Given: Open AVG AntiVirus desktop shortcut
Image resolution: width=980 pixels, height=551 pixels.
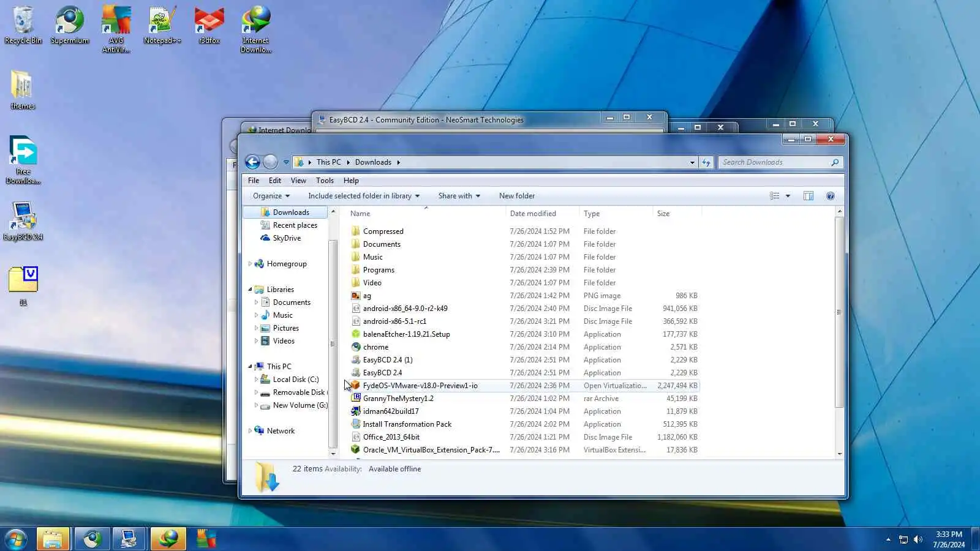Looking at the screenshot, I should pyautogui.click(x=116, y=29).
